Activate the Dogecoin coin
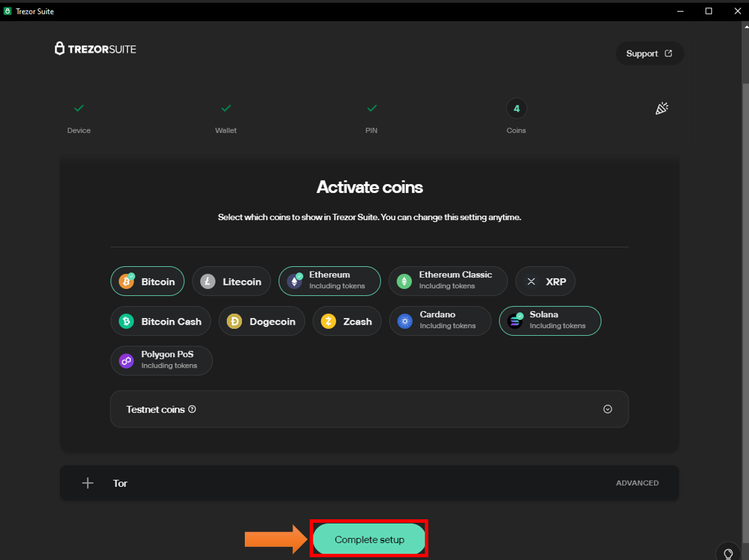 [x=262, y=321]
